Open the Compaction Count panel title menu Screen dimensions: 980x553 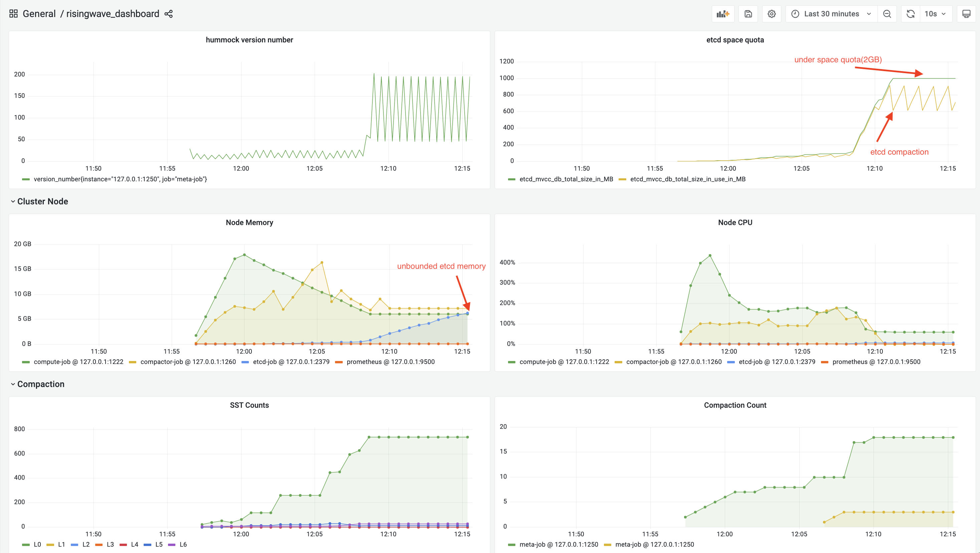coord(734,405)
